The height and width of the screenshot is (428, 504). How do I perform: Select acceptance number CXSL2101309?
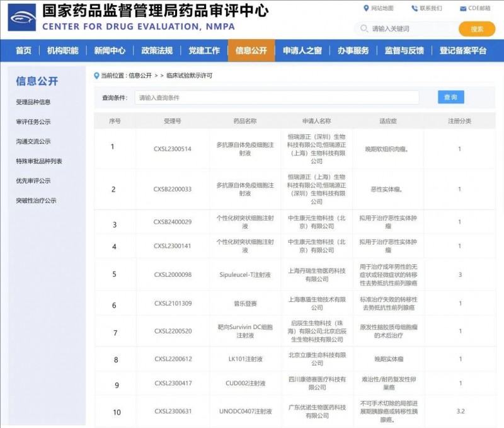coord(173,303)
